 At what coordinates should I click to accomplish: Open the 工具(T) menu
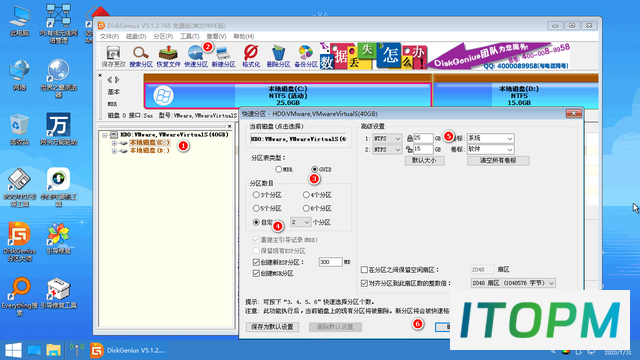189,36
